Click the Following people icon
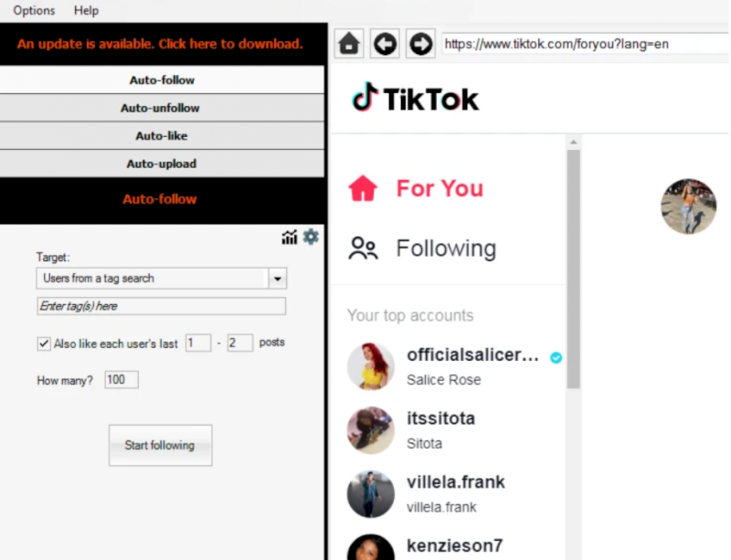The width and height of the screenshot is (731, 560). [363, 248]
